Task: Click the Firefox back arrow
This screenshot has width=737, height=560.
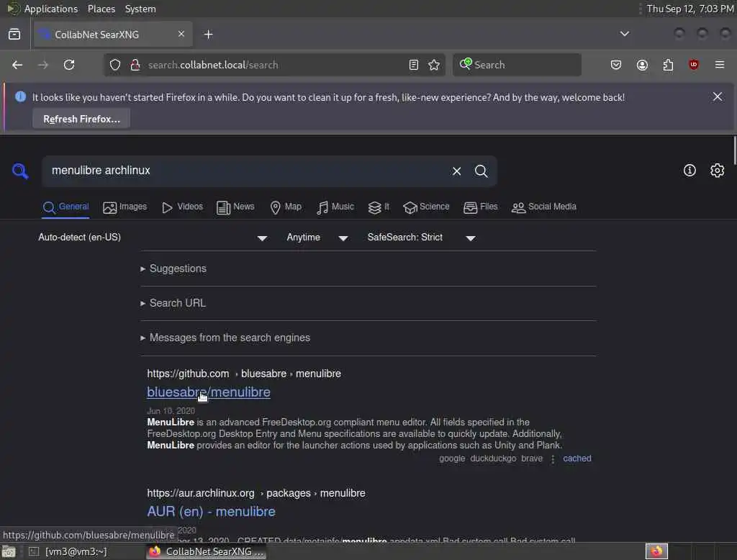Action: (x=17, y=65)
